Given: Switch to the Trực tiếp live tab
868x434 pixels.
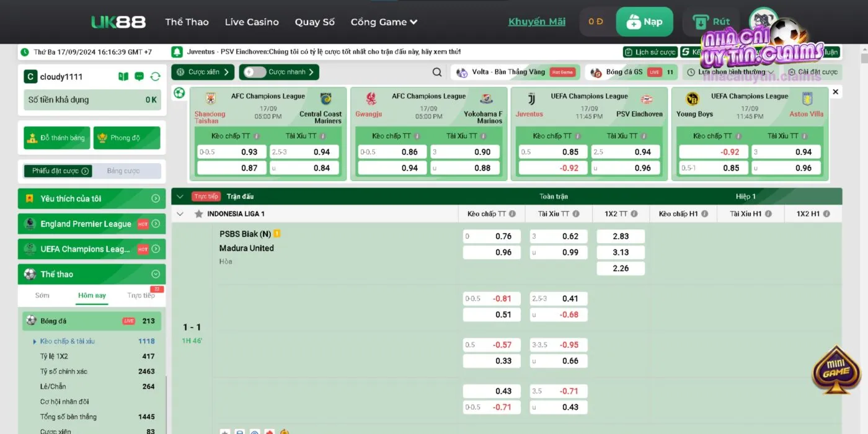Looking at the screenshot, I should (141, 296).
